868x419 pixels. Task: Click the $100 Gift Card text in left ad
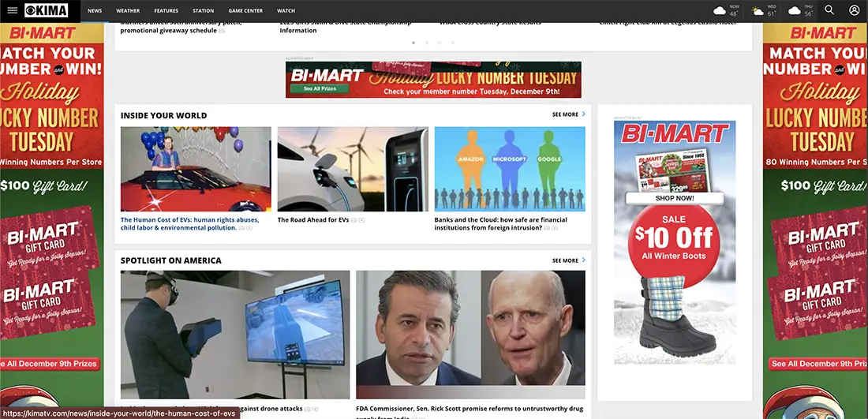point(43,186)
